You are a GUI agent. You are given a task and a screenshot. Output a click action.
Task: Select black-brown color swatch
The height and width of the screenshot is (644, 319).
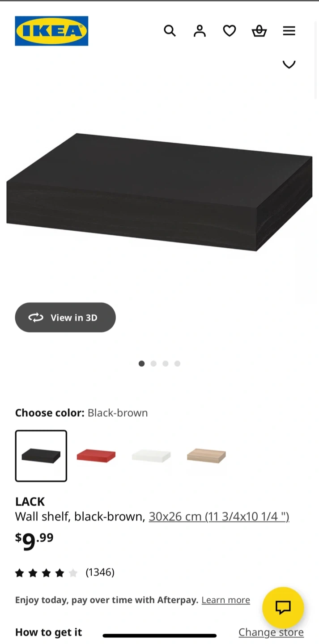click(x=41, y=456)
